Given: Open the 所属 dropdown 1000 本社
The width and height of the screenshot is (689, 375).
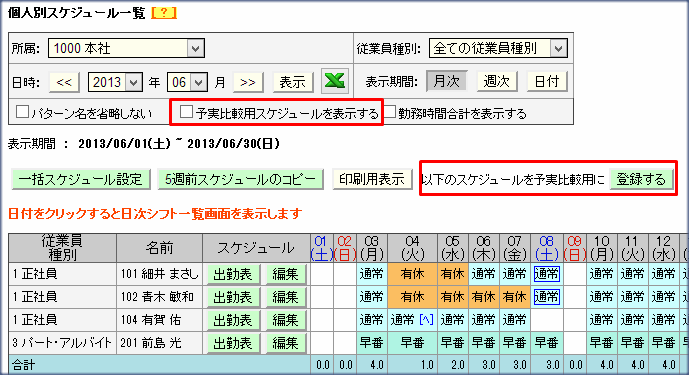Looking at the screenshot, I should (126, 48).
